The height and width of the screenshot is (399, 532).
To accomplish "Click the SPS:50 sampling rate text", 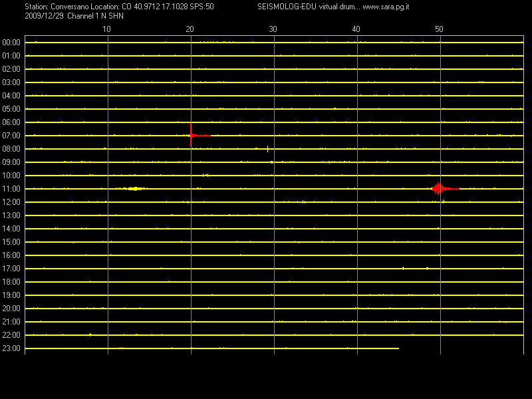I will tap(202, 7).
